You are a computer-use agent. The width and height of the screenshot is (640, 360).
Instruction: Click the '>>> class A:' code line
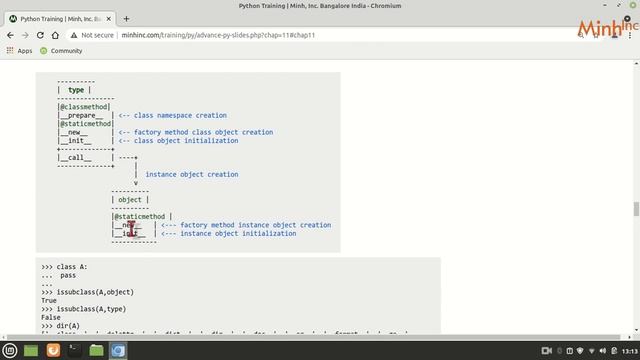(64, 267)
